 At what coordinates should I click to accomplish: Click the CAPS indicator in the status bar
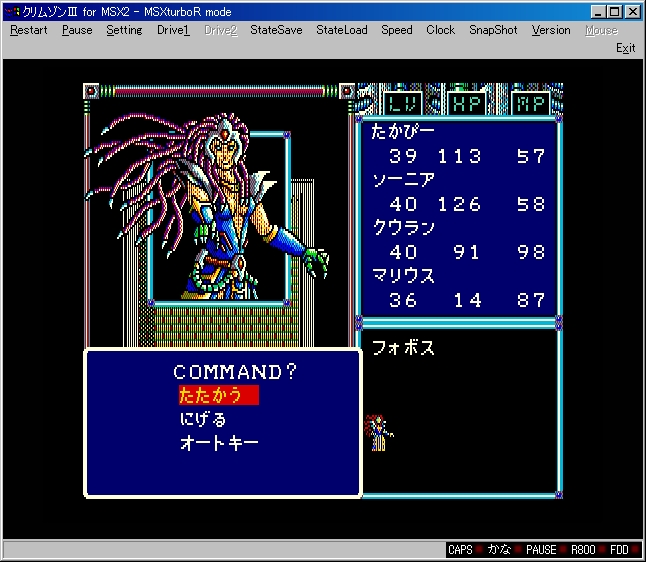tap(460, 550)
